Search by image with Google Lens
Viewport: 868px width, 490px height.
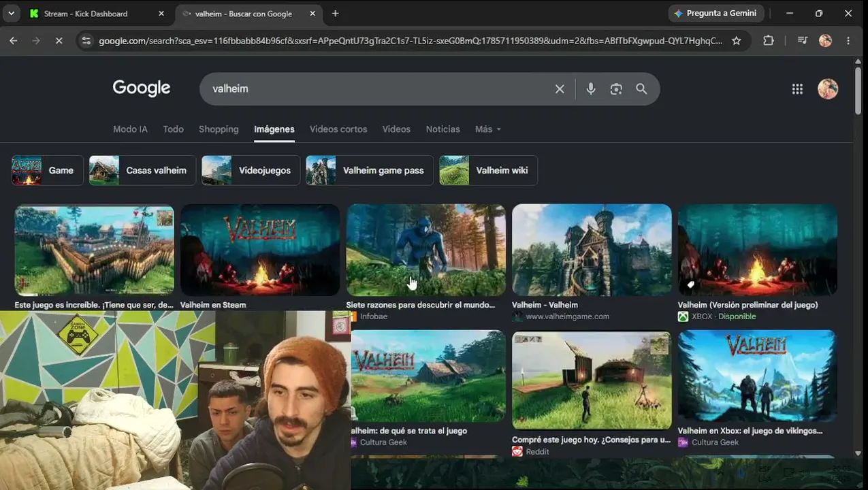click(616, 89)
